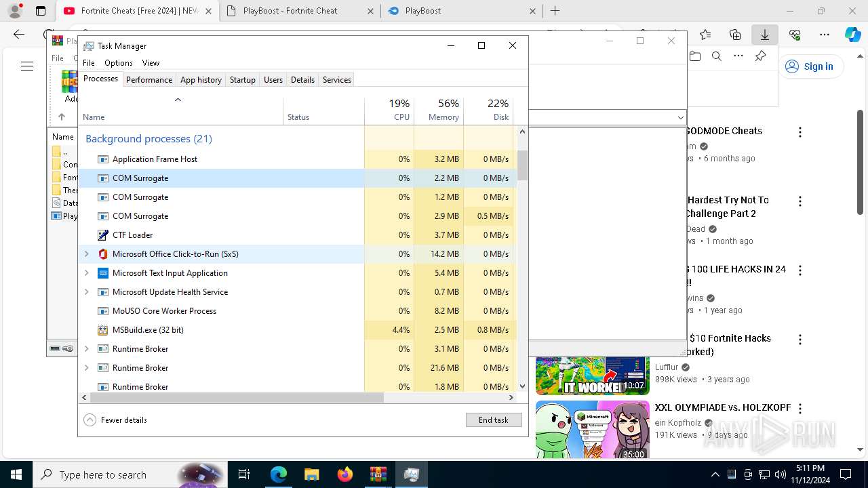This screenshot has width=868, height=488.
Task: Switch to the Users tab
Action: coord(273,79)
